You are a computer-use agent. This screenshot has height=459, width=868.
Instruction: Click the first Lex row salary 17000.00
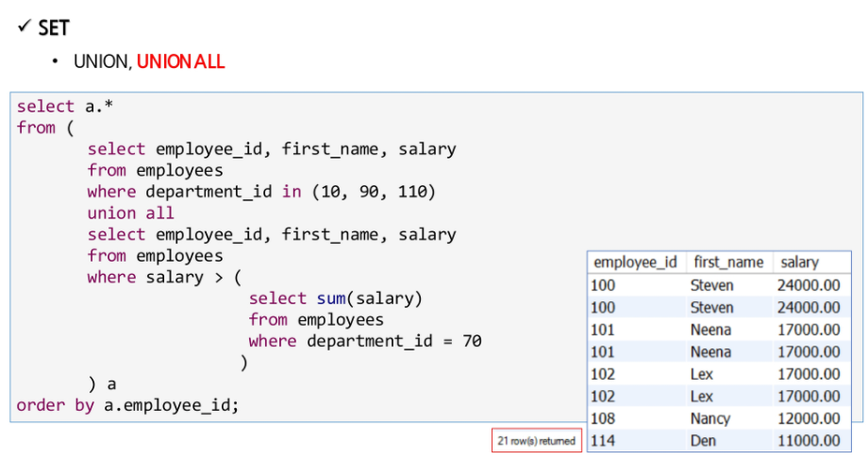tap(809, 374)
